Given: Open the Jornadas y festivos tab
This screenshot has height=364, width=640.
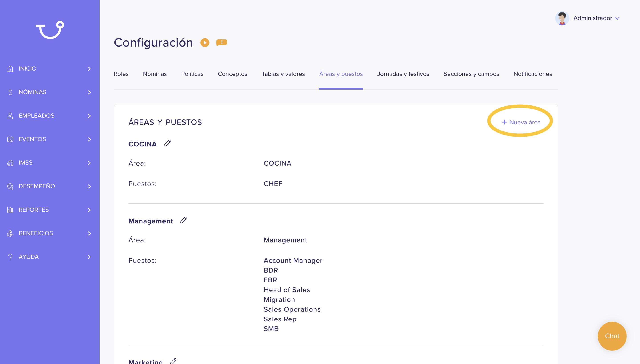Looking at the screenshot, I should (403, 74).
